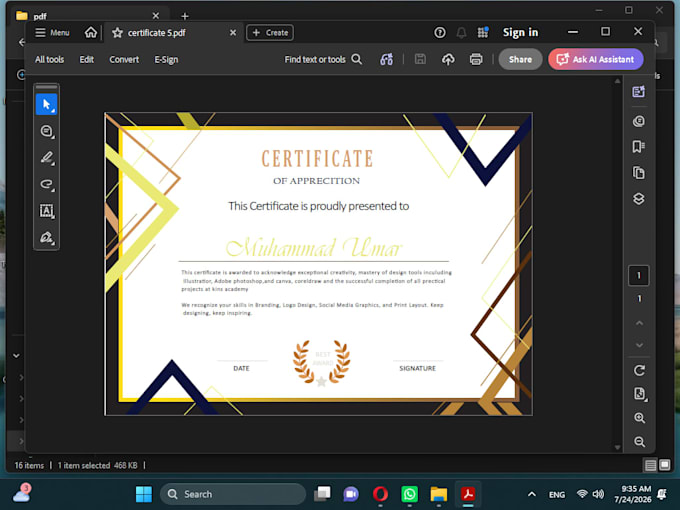Select the arrow selection tool
The image size is (680, 510).
click(46, 105)
